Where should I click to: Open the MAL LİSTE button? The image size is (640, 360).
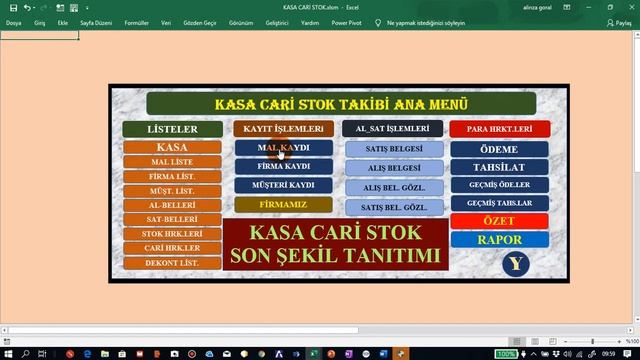tap(172, 162)
